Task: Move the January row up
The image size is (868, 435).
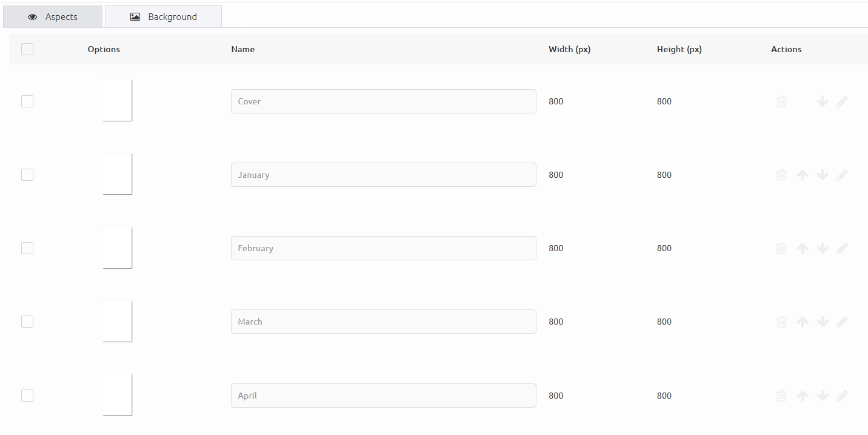Action: pos(803,175)
